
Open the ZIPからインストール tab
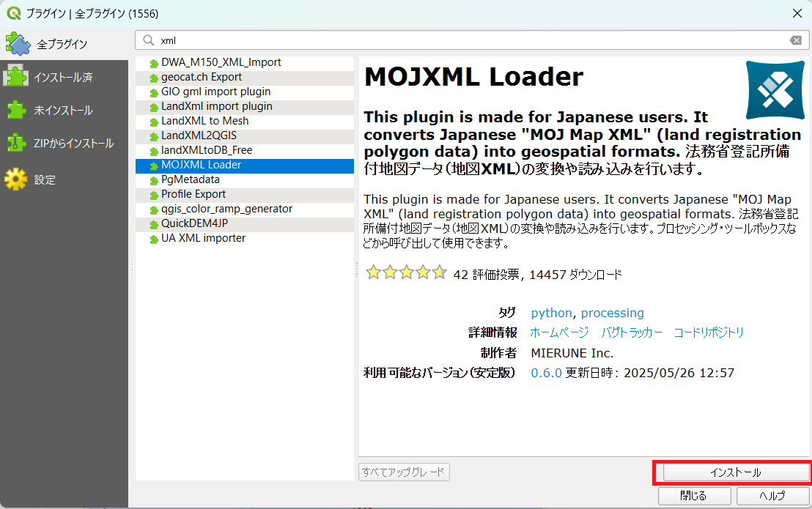pyautogui.click(x=64, y=144)
